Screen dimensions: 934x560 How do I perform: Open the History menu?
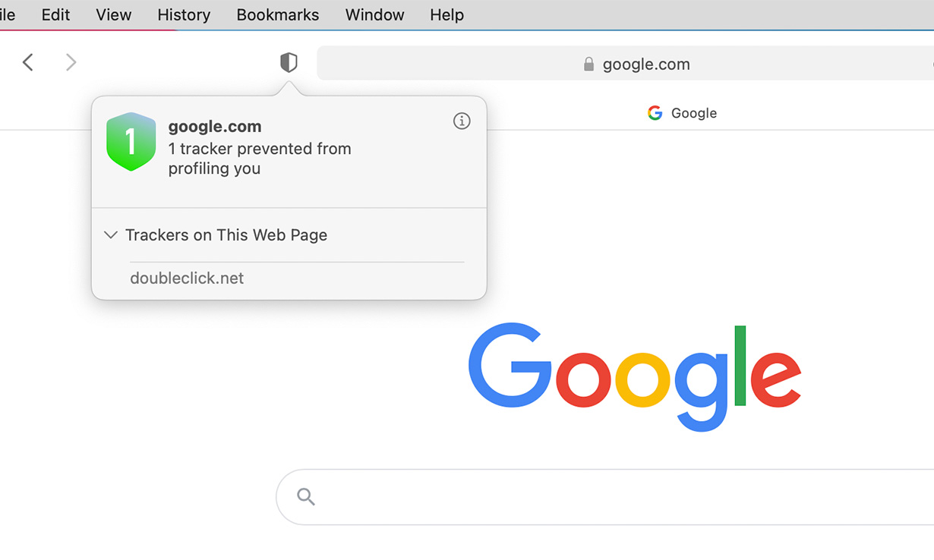click(184, 15)
